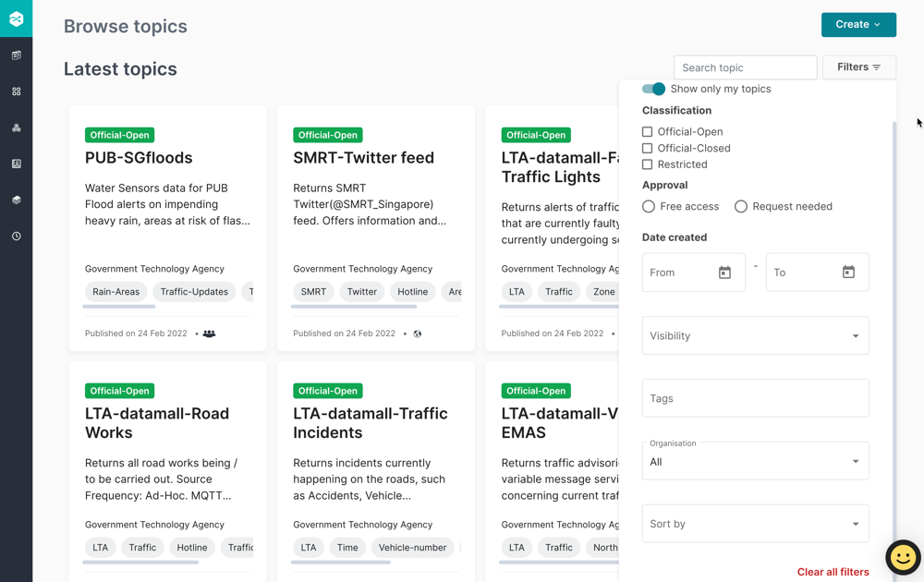Open the To date calendar picker
The width and height of the screenshot is (924, 582).
coord(848,273)
